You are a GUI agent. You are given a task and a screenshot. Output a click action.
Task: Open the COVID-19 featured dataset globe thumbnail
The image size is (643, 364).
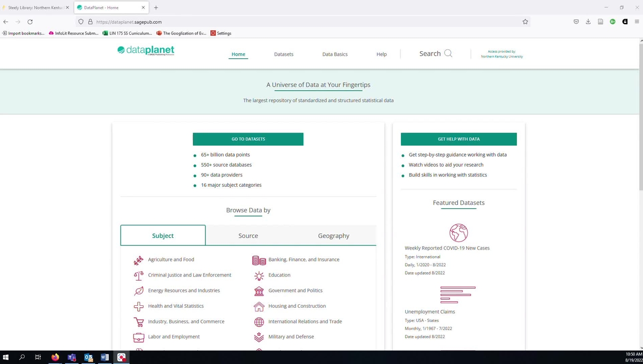[458, 233]
